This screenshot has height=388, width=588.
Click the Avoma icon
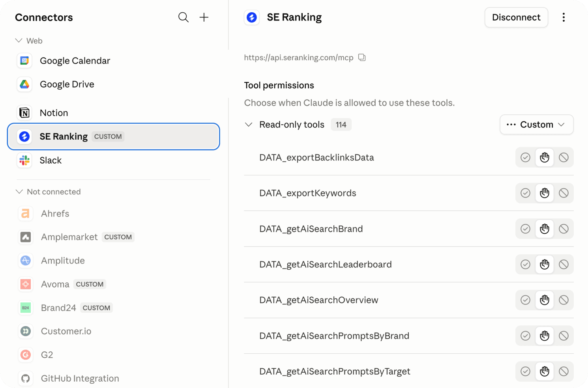pyautogui.click(x=26, y=284)
